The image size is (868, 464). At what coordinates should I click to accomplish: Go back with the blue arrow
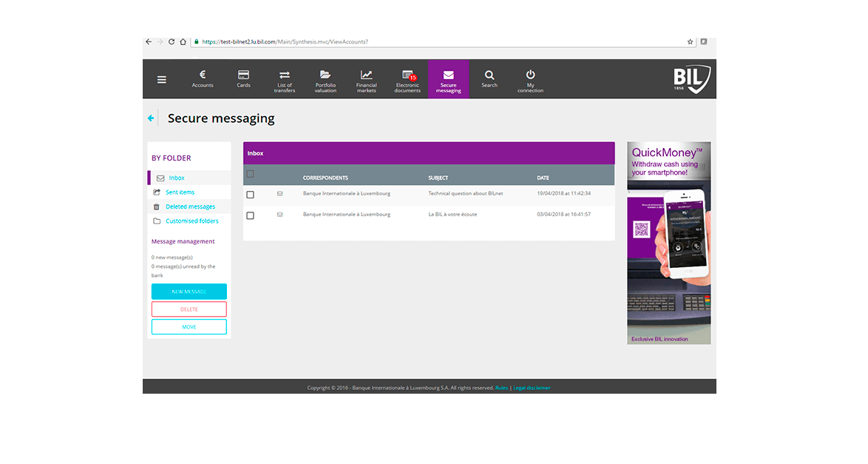tap(151, 118)
